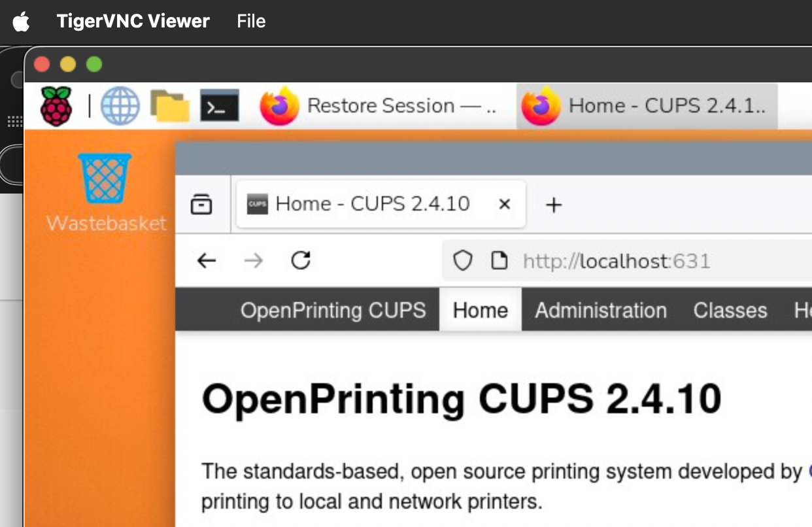
Task: Open the Administration nav tab
Action: [601, 310]
